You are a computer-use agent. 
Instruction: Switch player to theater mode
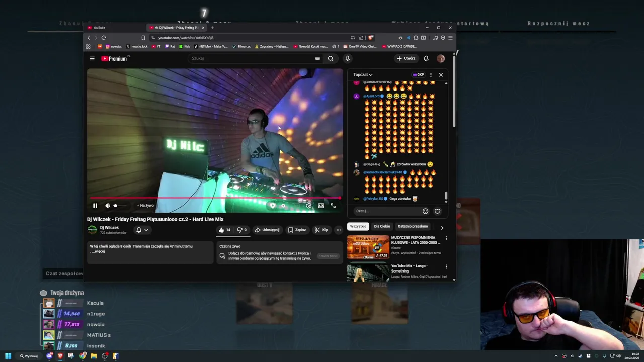click(320, 205)
